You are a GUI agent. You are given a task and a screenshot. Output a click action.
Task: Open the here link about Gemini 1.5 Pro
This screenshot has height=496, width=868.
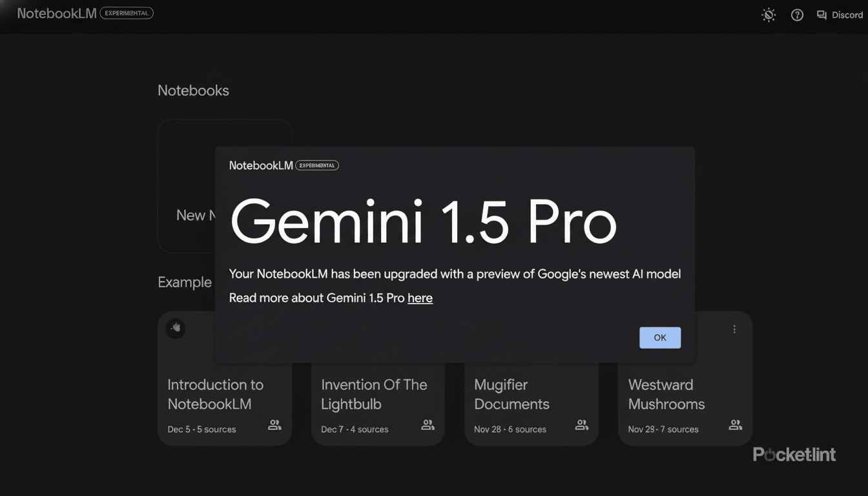click(420, 298)
